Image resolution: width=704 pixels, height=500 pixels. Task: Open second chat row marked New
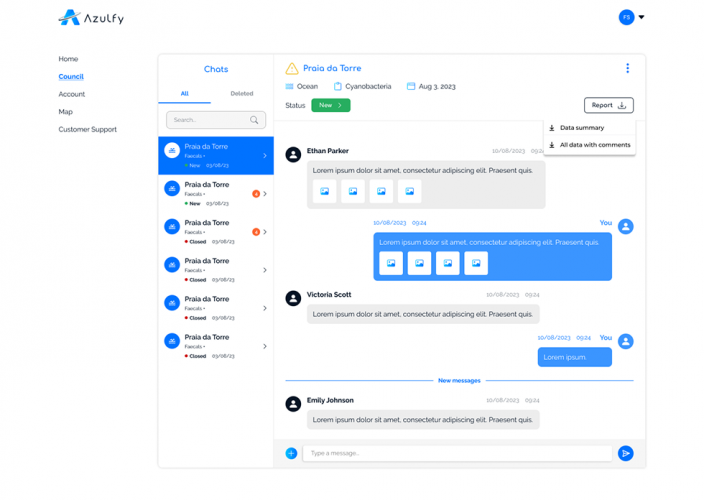point(216,193)
